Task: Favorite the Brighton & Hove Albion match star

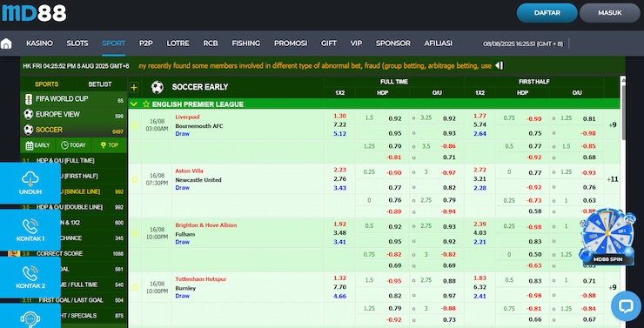Action: [x=135, y=233]
